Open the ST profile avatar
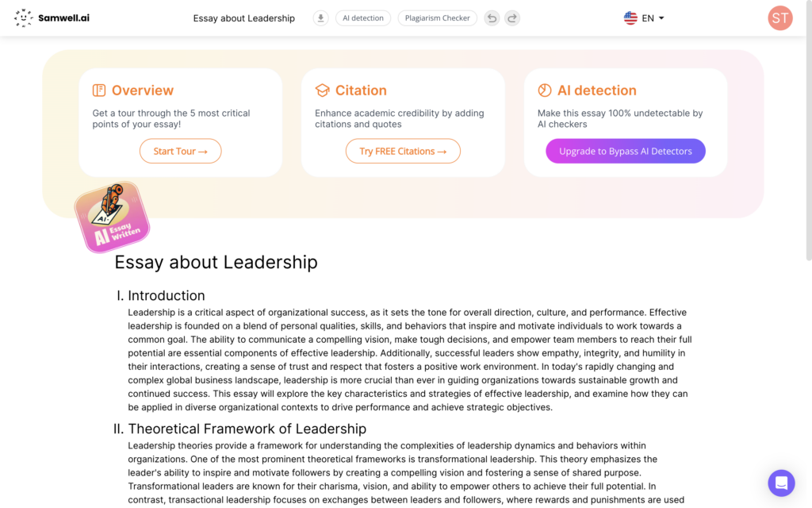Image resolution: width=812 pixels, height=508 pixels. coord(779,17)
